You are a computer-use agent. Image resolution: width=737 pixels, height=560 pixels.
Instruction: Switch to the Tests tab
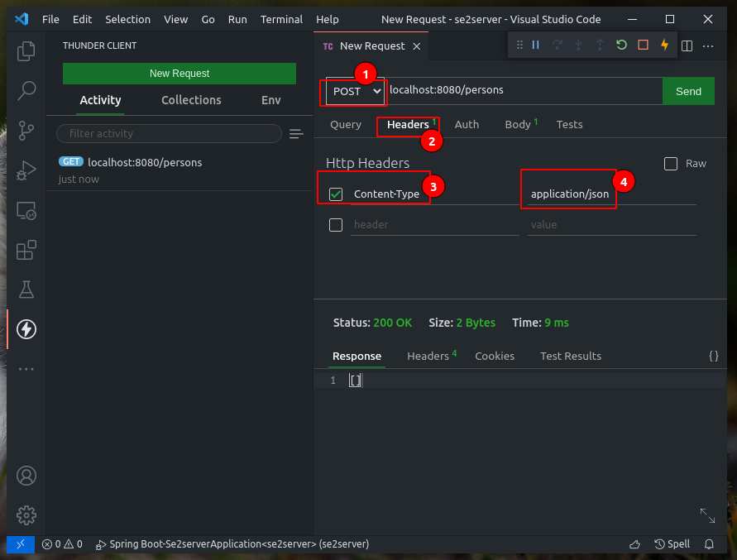(x=569, y=125)
